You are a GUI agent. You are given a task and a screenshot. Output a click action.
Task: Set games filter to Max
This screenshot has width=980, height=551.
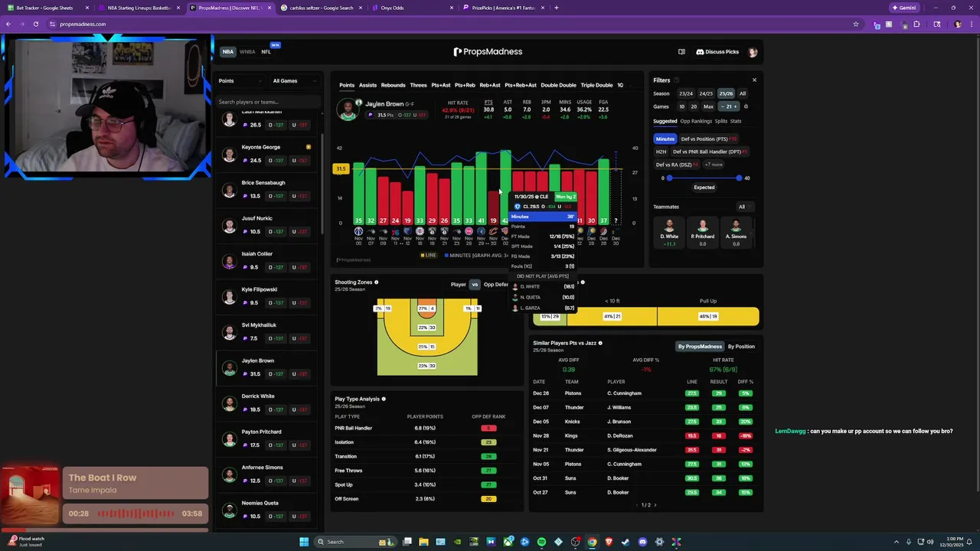pos(708,106)
